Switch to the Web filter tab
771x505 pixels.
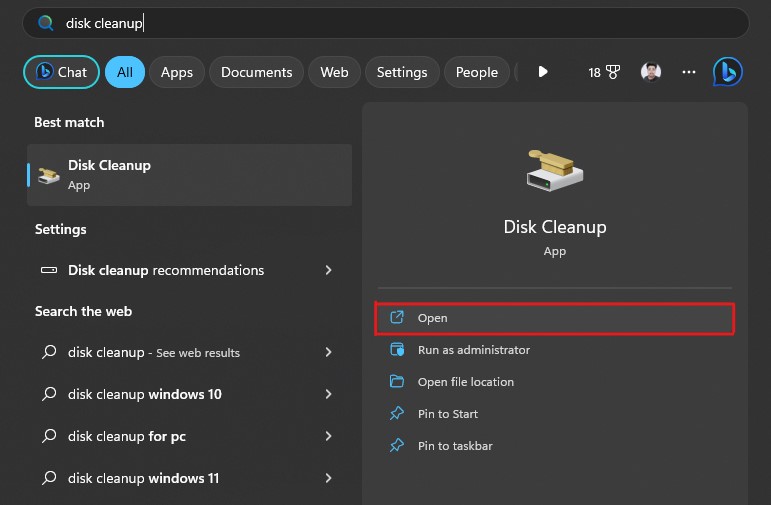334,72
